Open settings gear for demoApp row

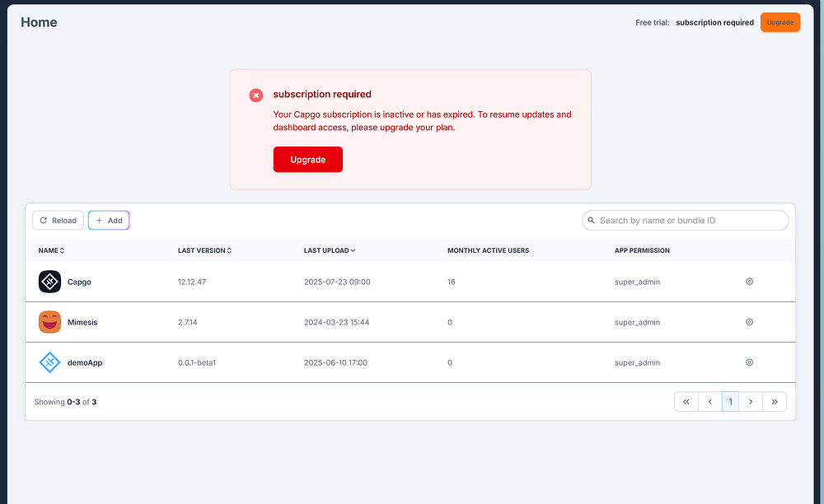pyautogui.click(x=749, y=363)
